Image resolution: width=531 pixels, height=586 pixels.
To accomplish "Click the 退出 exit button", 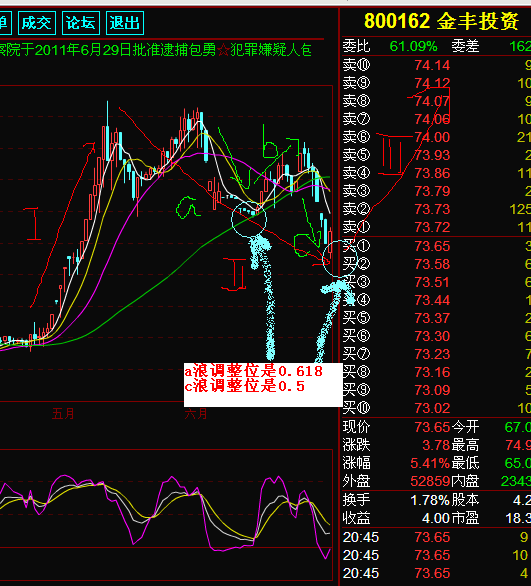I will point(125,23).
